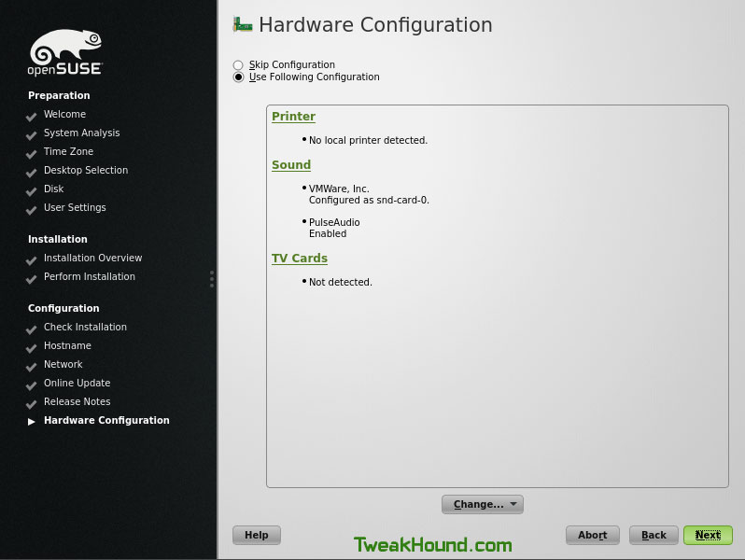Image resolution: width=745 pixels, height=560 pixels.
Task: Click the System Analysis step label
Action: (82, 133)
